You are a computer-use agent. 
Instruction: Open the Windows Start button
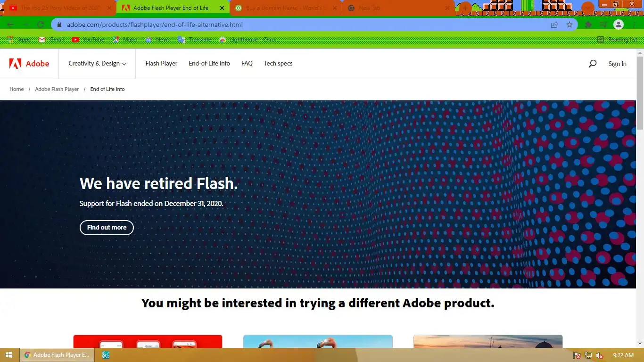pyautogui.click(x=9, y=355)
